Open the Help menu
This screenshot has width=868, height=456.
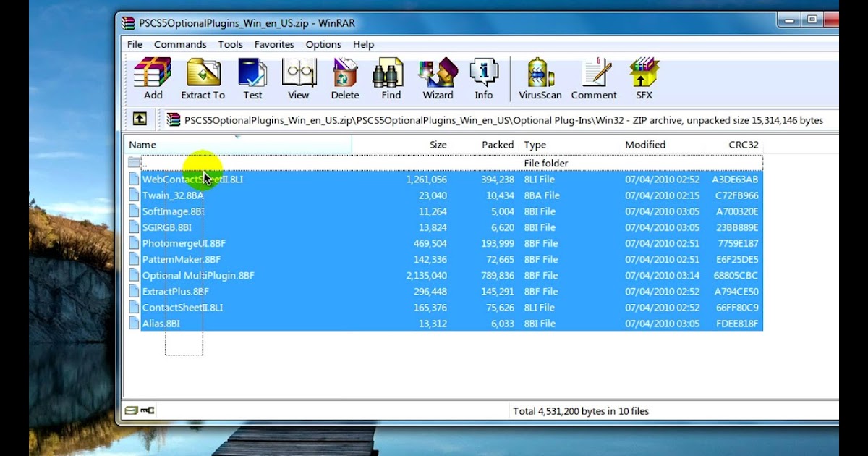coord(364,44)
